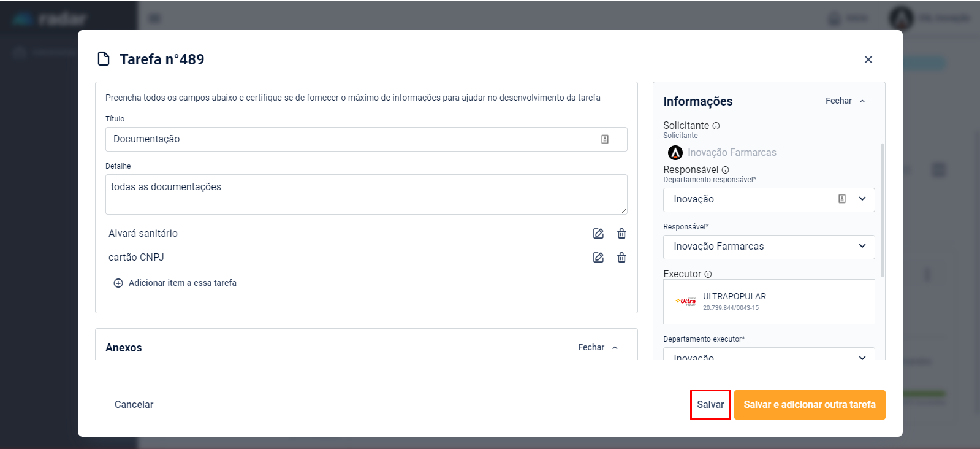Click Salvar e adicionar outra tarefa

(809, 405)
